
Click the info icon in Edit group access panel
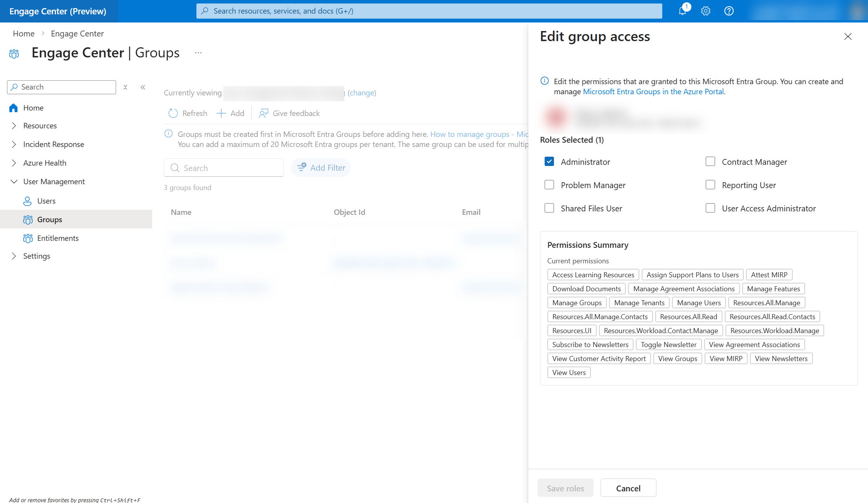[545, 81]
